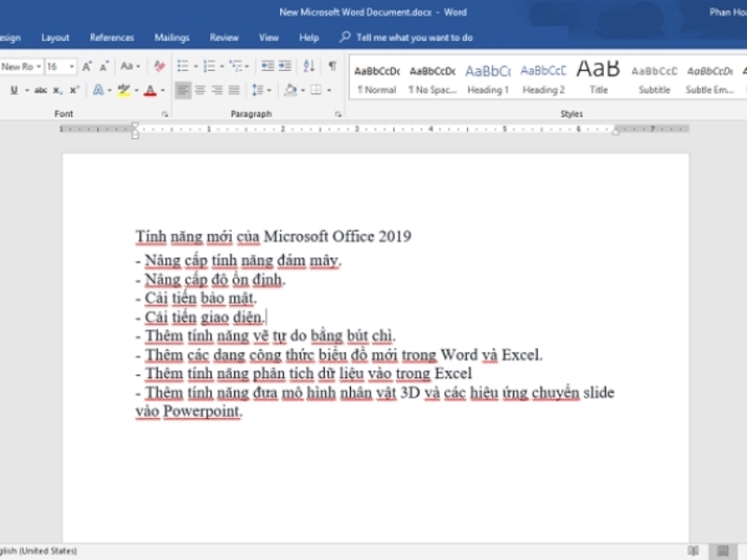The image size is (747, 560).
Task: Apply the Heading 1 style
Action: pyautogui.click(x=487, y=77)
